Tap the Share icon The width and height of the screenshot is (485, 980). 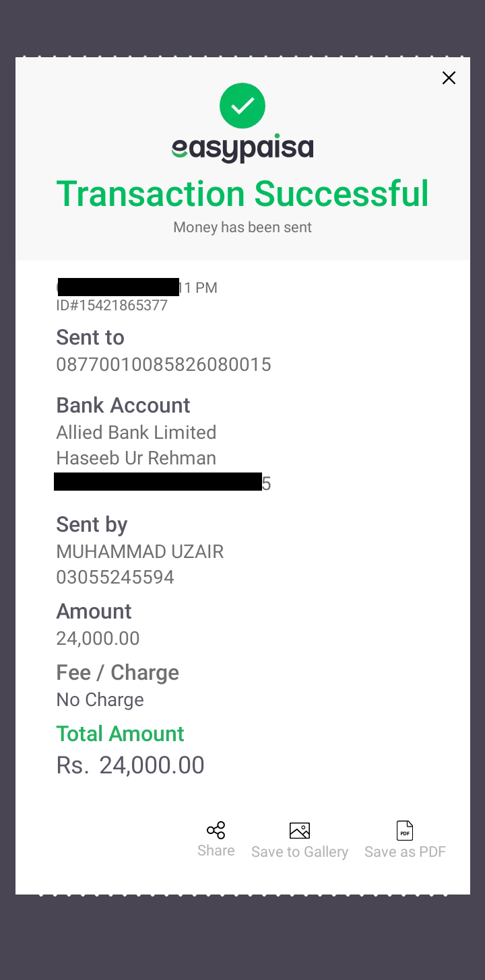coord(216,830)
